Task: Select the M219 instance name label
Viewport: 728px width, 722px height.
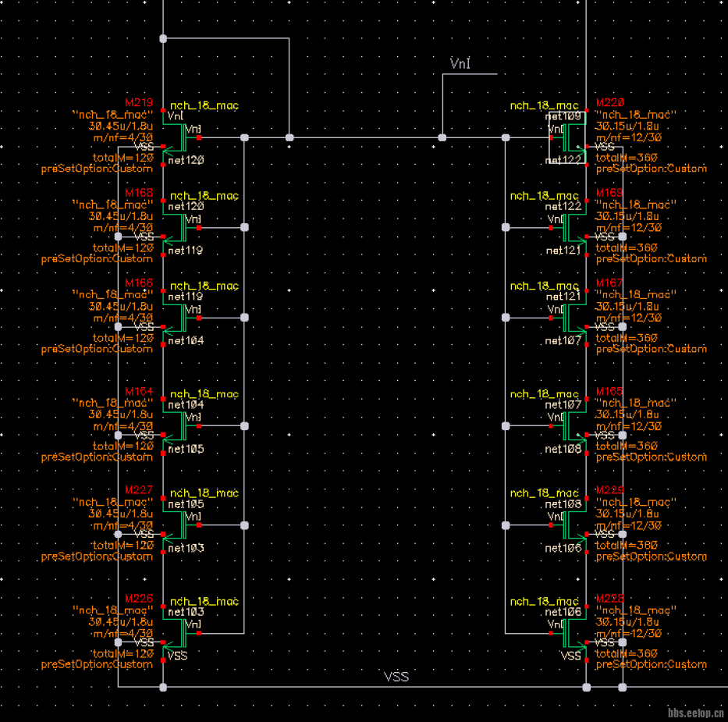Action: point(139,103)
